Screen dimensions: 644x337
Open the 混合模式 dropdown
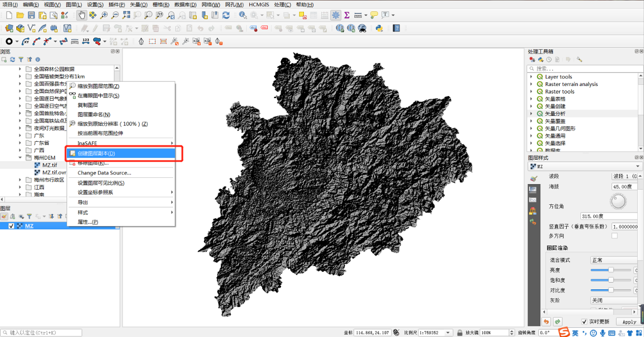[x=613, y=260]
